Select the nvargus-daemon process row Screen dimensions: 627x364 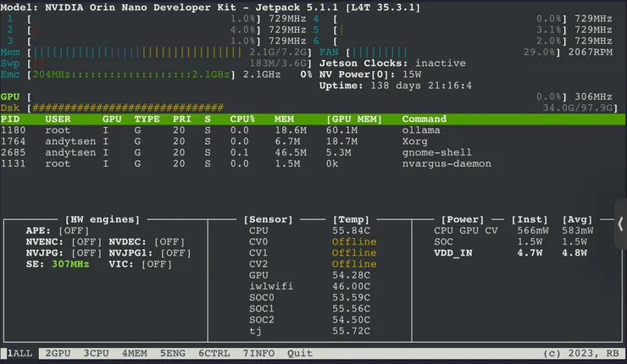click(313, 164)
